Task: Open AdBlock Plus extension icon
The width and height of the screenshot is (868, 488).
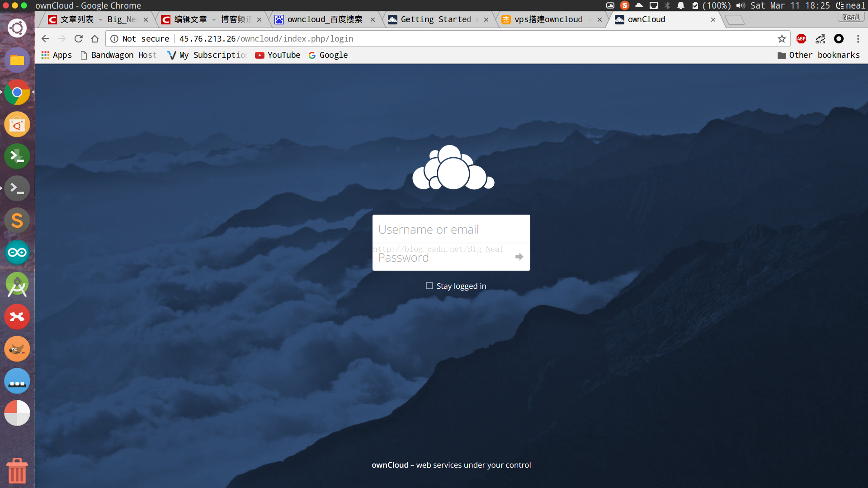Action: [801, 39]
